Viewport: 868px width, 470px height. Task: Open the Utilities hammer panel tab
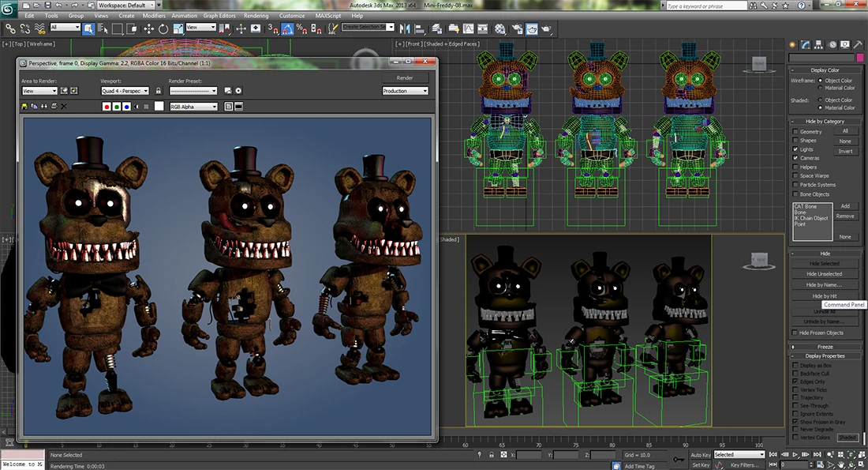coord(857,44)
